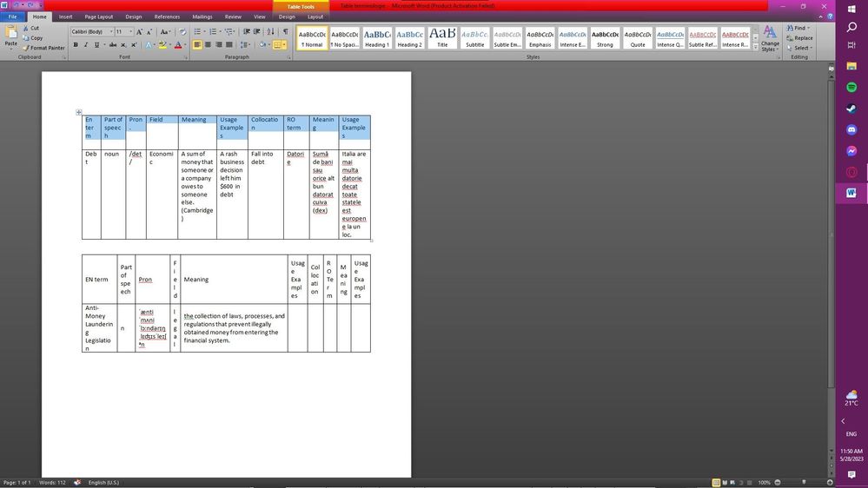Open the font size dropdown
The width and height of the screenshot is (868, 488).
pyautogui.click(x=130, y=31)
